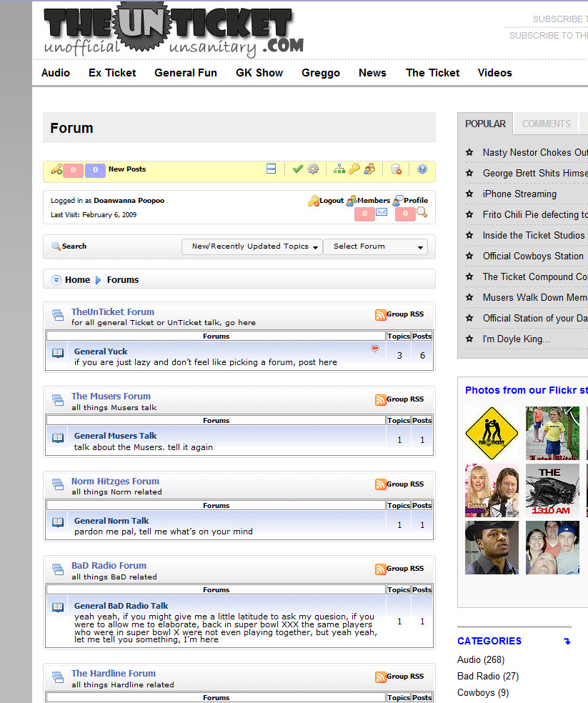Click the RSS icon for BaD Radio Forum

click(x=380, y=569)
